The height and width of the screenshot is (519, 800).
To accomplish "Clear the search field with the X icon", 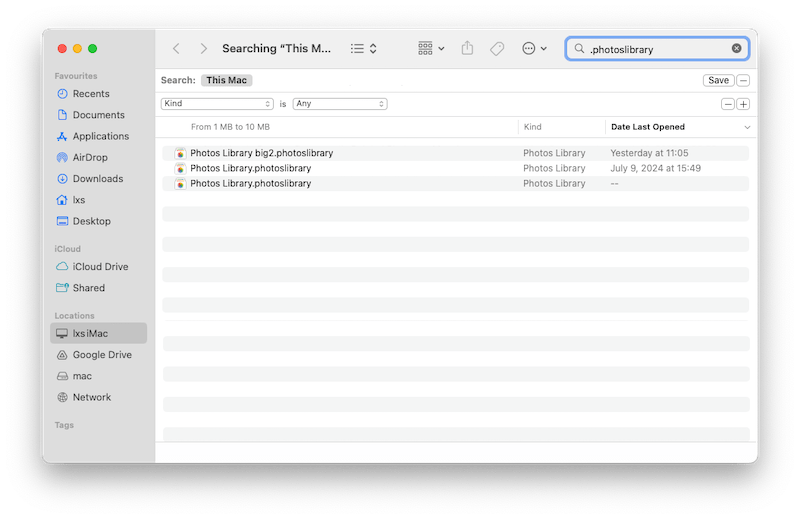I will click(x=737, y=48).
